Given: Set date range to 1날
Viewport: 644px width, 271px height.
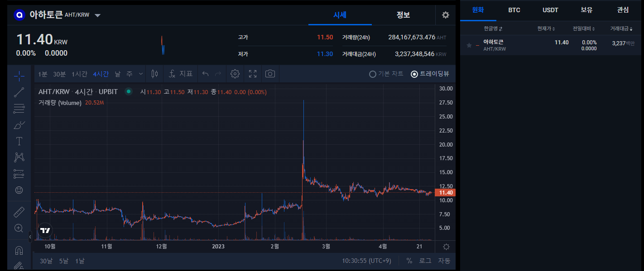Looking at the screenshot, I should (80, 261).
